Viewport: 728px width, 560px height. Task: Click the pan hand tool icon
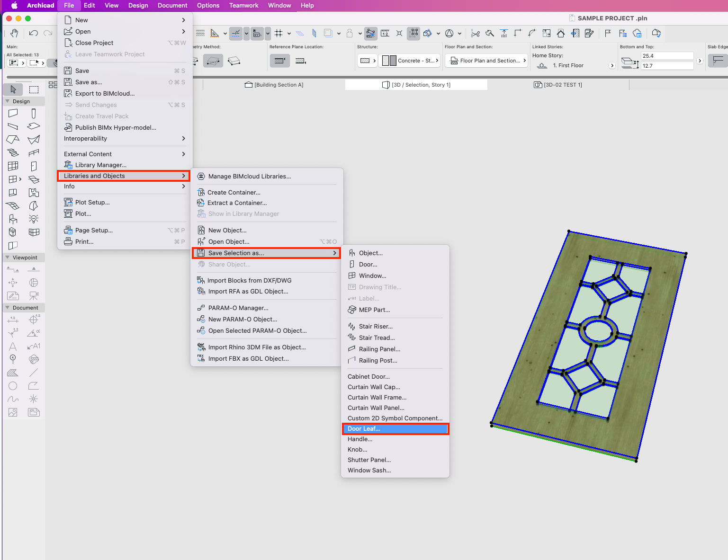click(14, 33)
